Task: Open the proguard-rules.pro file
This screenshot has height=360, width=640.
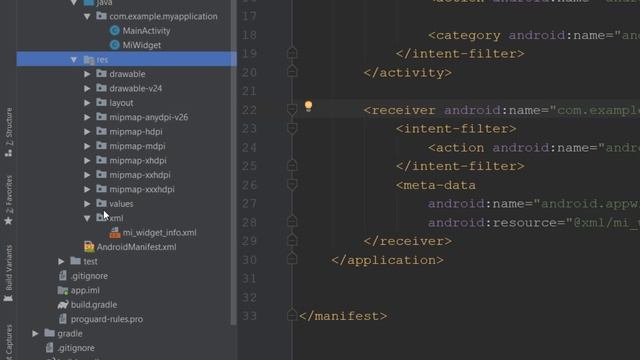Action: click(x=107, y=319)
